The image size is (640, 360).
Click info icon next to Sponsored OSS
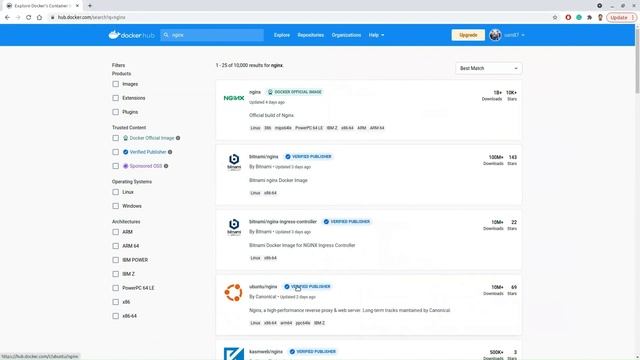(166, 166)
